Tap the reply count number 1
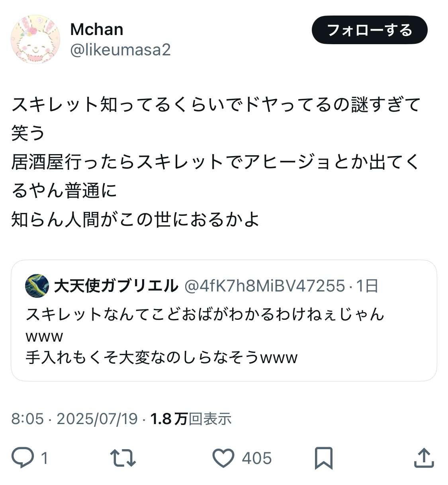 pos(45,458)
